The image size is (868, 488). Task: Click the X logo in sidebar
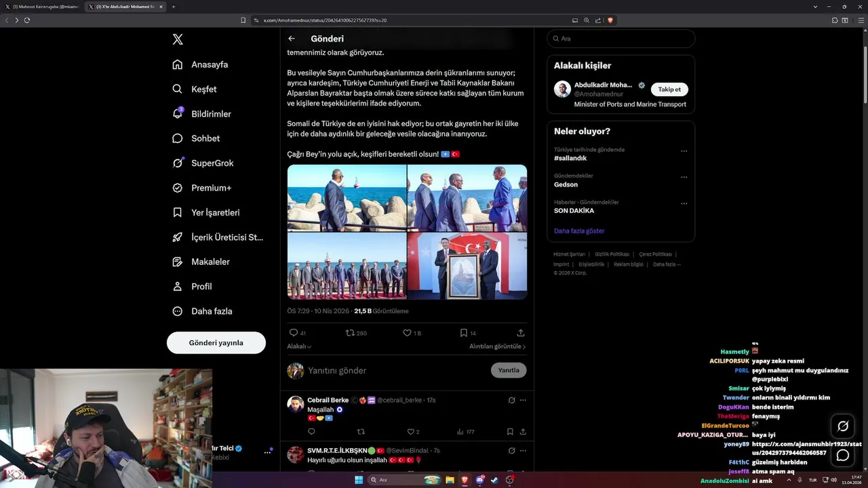178,39
